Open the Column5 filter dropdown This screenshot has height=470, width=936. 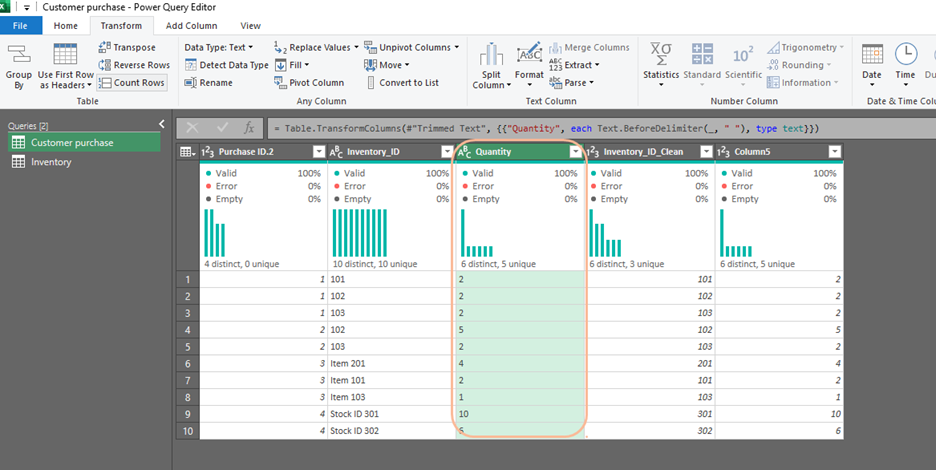(x=835, y=152)
